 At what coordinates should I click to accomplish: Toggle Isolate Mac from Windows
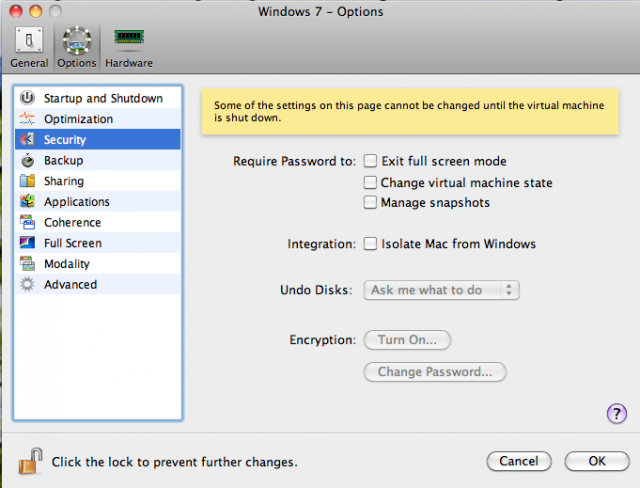(370, 244)
